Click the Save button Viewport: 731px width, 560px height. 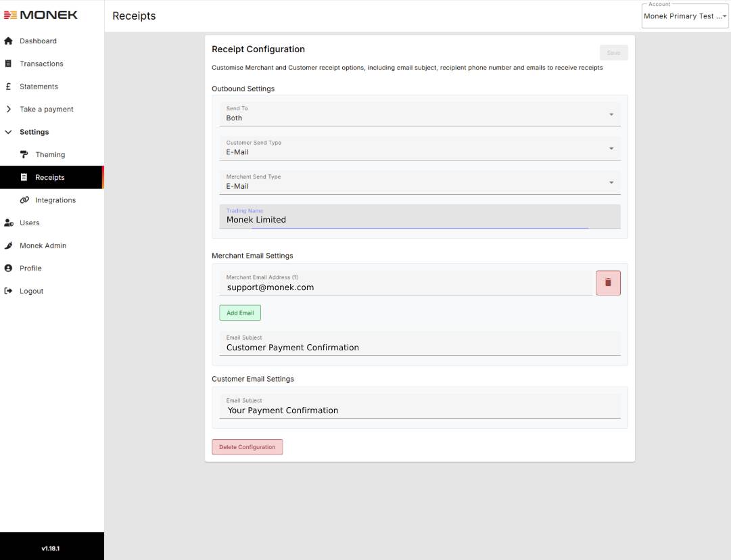613,53
